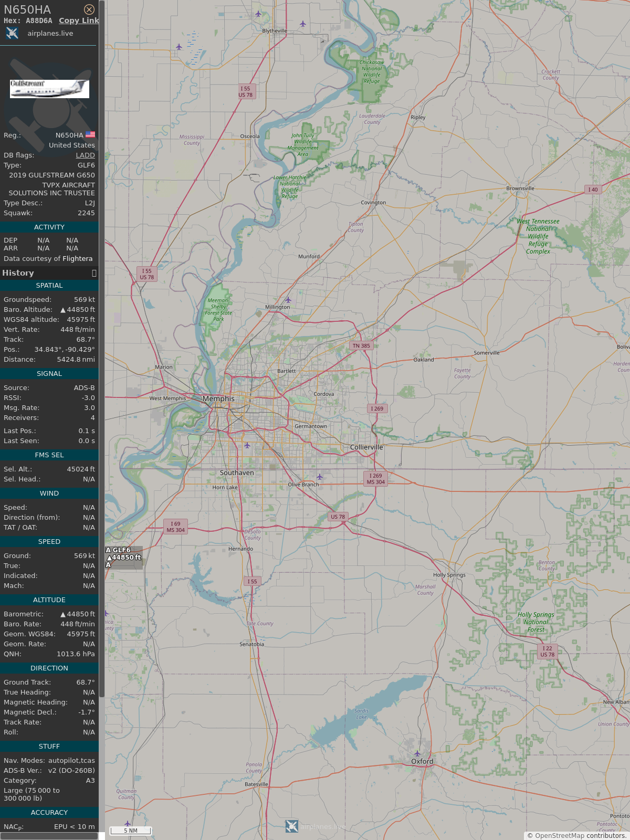Click the 2019 GULFSTREAM G650 text
The height and width of the screenshot is (840, 630).
(x=52, y=175)
